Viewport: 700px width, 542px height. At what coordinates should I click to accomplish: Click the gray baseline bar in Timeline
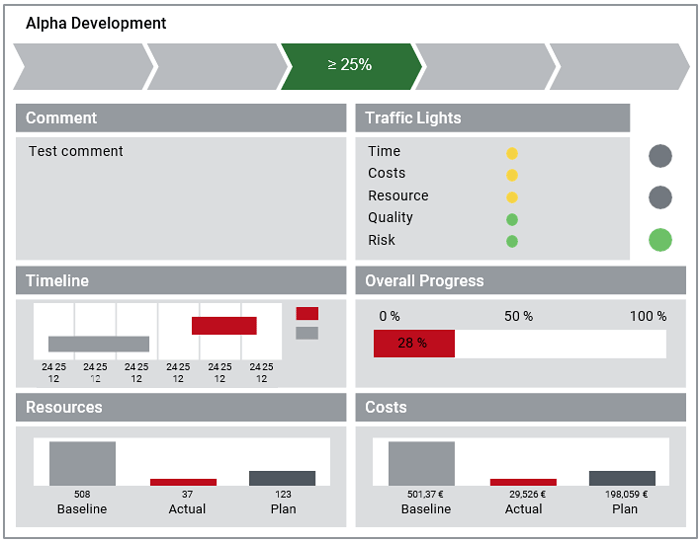coord(99,344)
